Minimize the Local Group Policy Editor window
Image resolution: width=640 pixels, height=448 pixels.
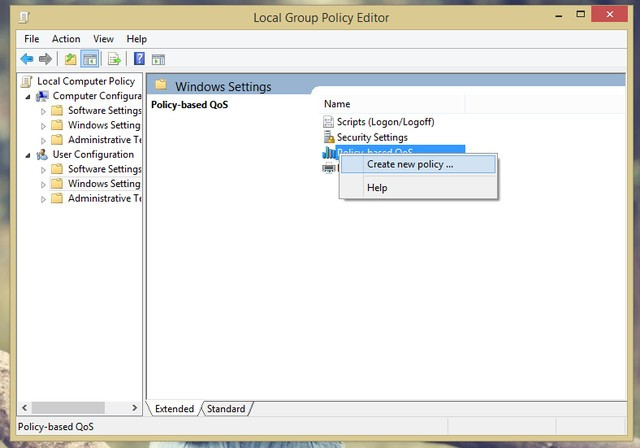point(559,16)
